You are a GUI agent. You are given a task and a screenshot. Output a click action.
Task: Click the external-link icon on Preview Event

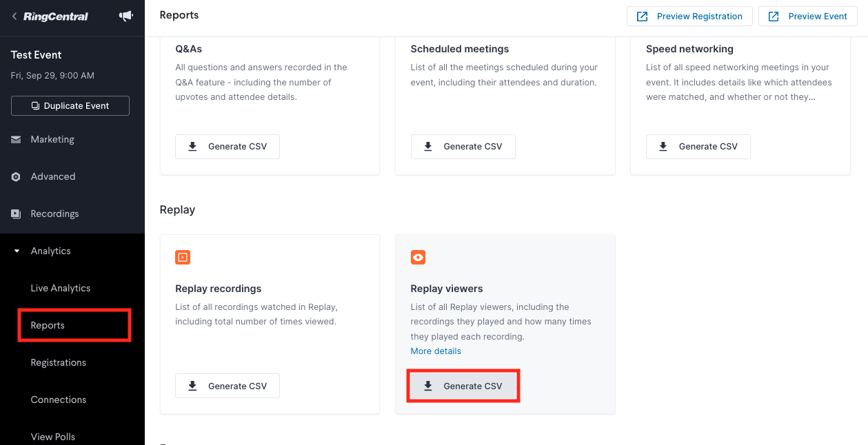pos(774,17)
